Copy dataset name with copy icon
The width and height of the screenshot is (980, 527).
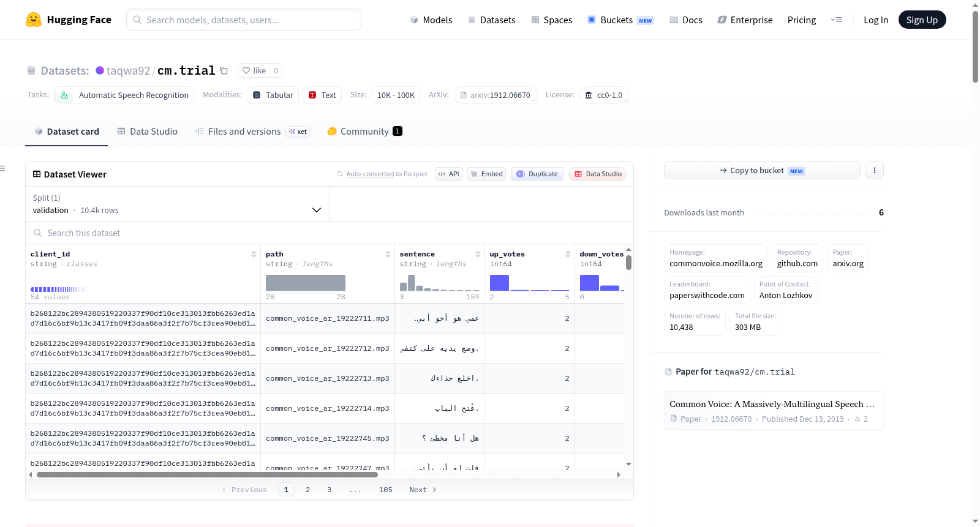tap(224, 70)
